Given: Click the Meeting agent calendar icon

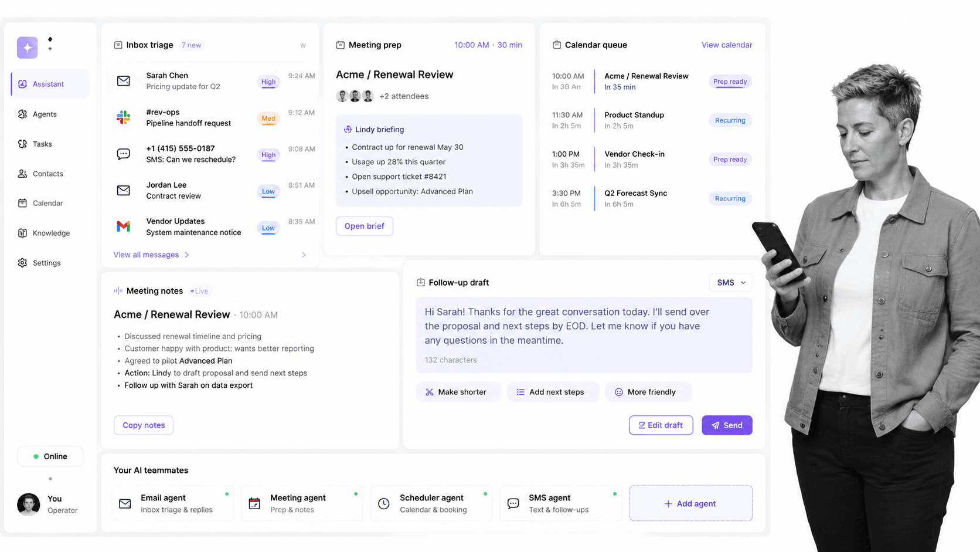Looking at the screenshot, I should (254, 503).
